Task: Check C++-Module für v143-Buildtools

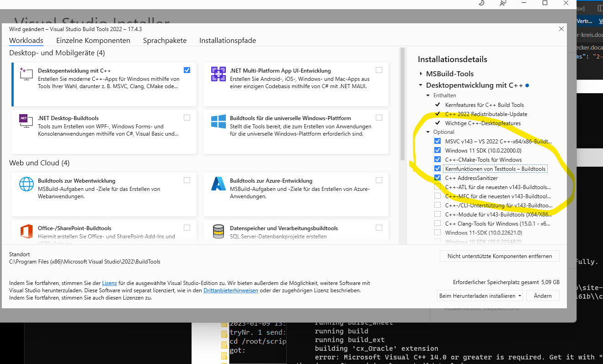Action: point(438,214)
